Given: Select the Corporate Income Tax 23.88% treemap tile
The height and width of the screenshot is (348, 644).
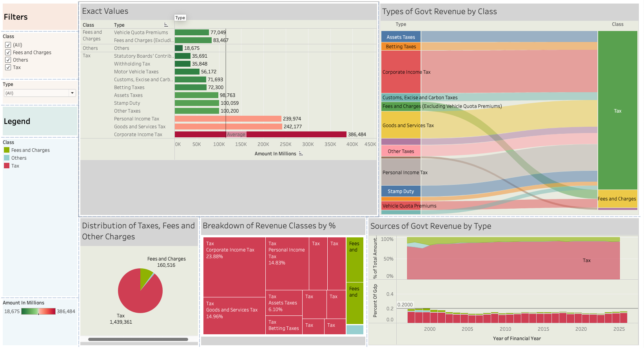Looking at the screenshot, I should pos(234,267).
